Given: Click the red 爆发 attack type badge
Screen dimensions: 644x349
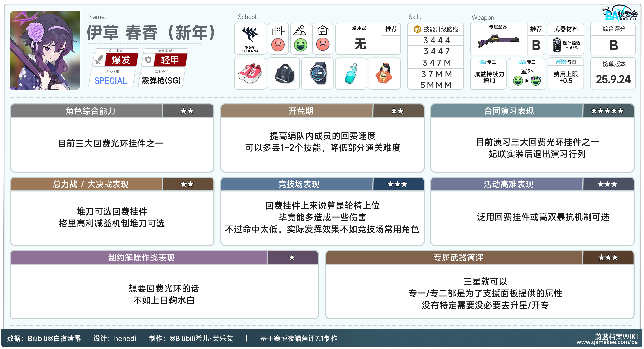Looking at the screenshot, I should click(121, 60).
